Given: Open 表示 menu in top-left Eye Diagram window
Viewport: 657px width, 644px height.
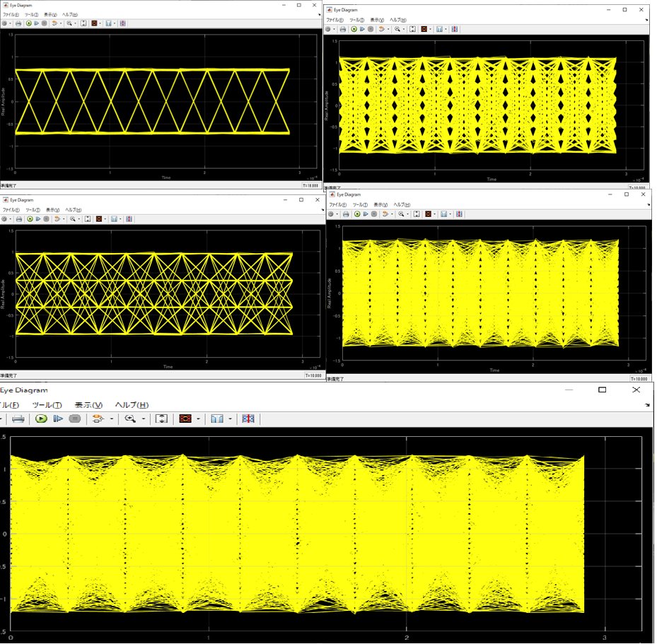Looking at the screenshot, I should pyautogui.click(x=51, y=15).
